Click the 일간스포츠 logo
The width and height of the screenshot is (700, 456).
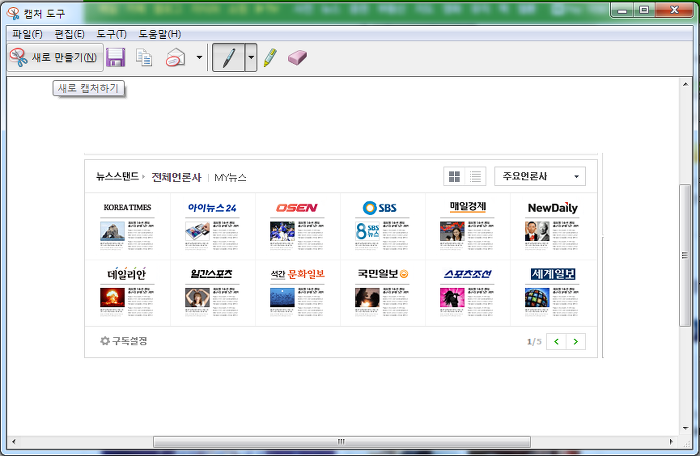[x=212, y=274]
